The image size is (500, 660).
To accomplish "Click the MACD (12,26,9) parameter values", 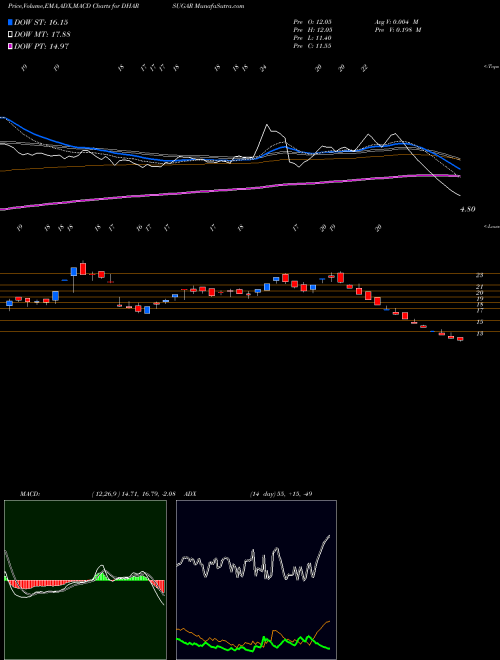I will pos(133,493).
